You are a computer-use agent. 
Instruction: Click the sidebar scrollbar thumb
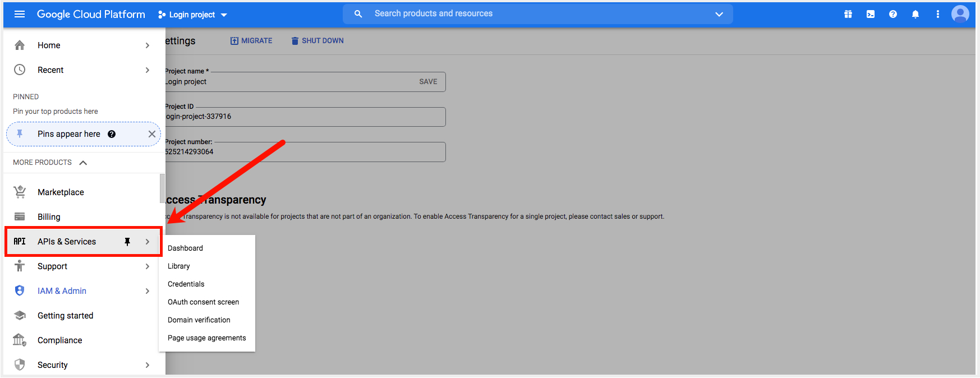[162, 188]
